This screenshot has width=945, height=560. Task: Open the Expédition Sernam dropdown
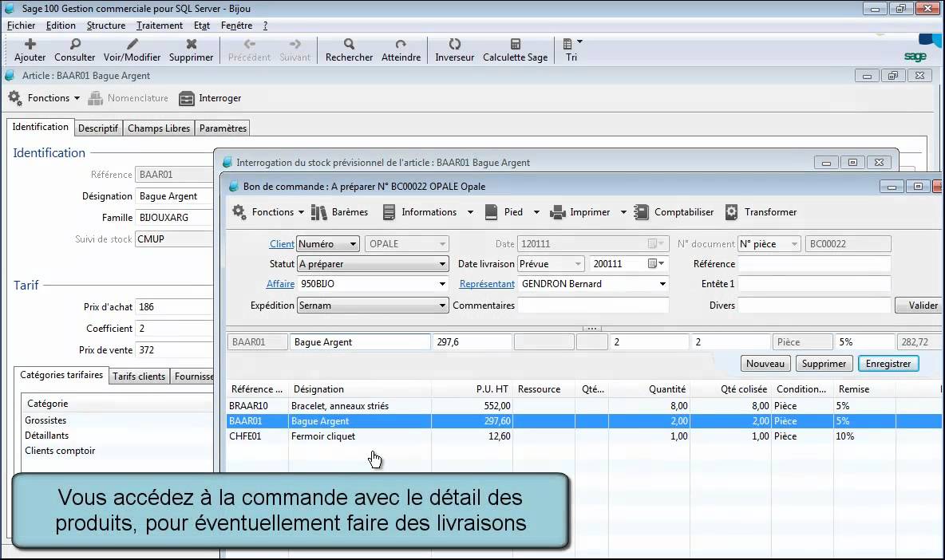[373, 306]
